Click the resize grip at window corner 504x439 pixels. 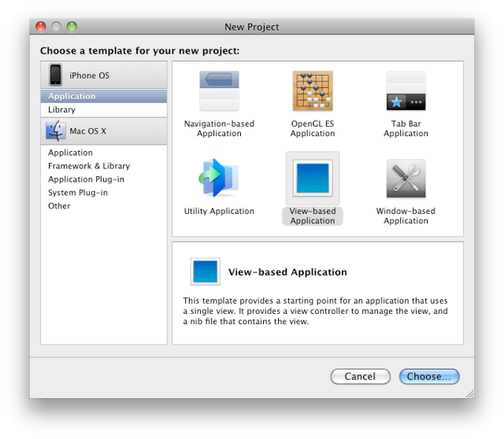tap(470, 394)
